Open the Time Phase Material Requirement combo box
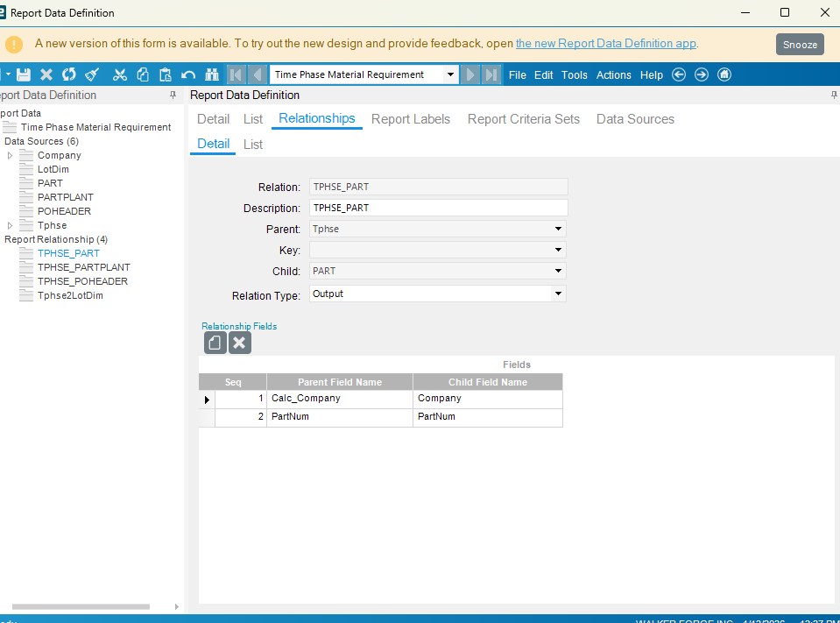The width and height of the screenshot is (840, 623). coord(451,75)
